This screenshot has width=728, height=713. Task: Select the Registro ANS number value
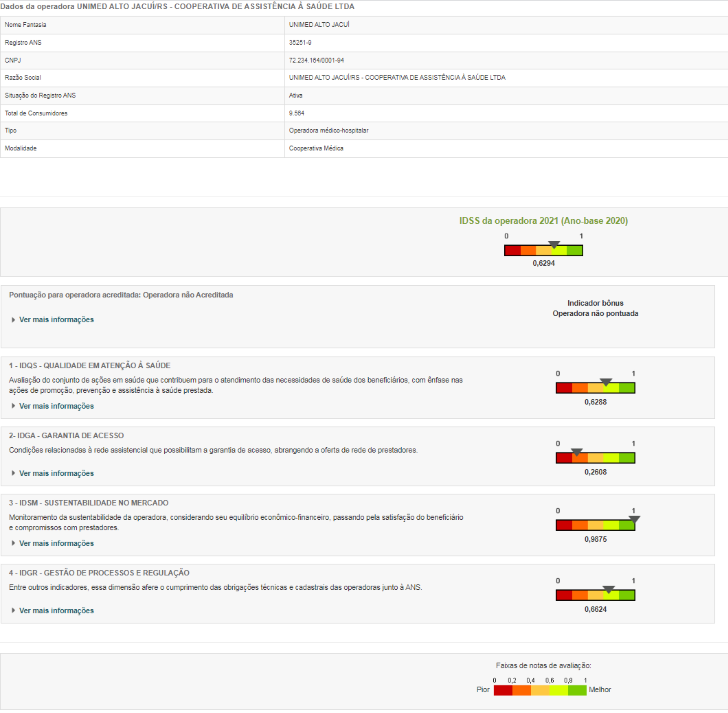[300, 43]
